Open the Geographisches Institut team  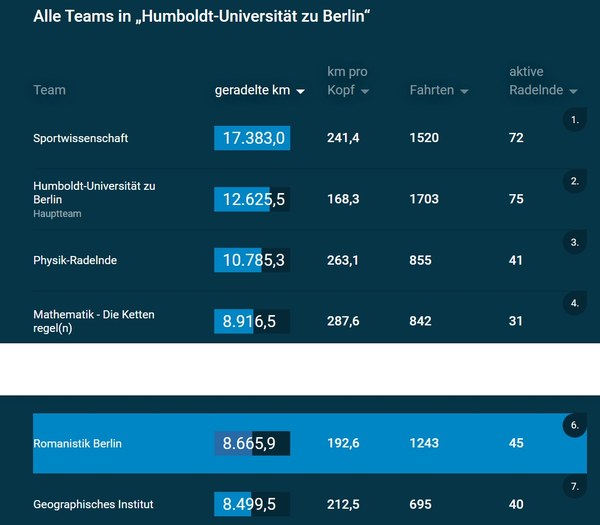93,504
